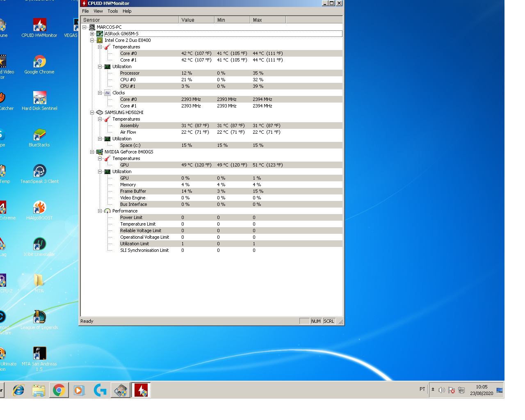525x420 pixels.
Task: Open the Logitech G taskbar icon
Action: click(x=100, y=390)
